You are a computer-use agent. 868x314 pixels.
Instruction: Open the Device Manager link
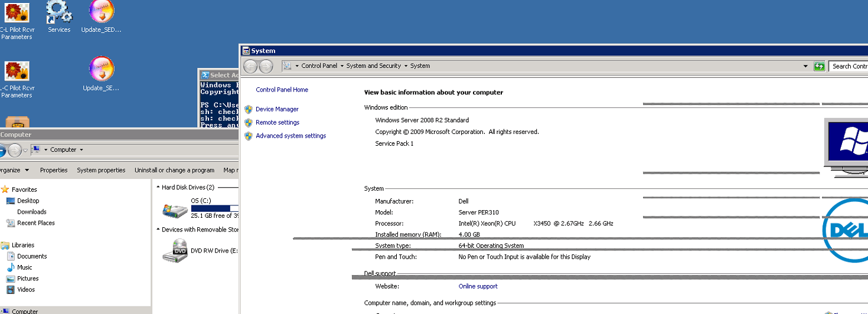[277, 109]
